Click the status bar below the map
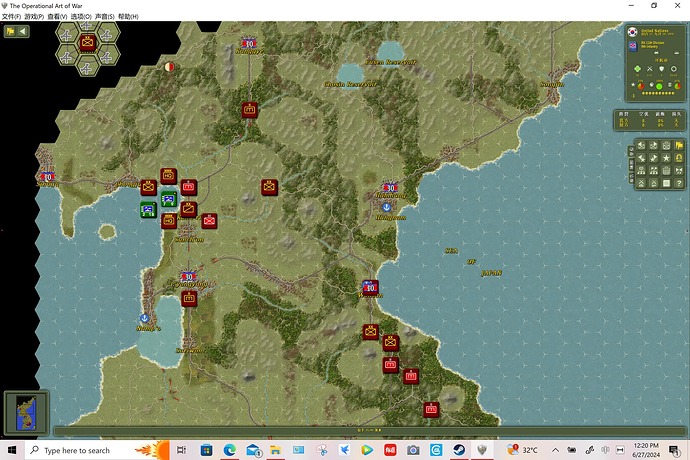The image size is (690, 460). tap(370, 431)
